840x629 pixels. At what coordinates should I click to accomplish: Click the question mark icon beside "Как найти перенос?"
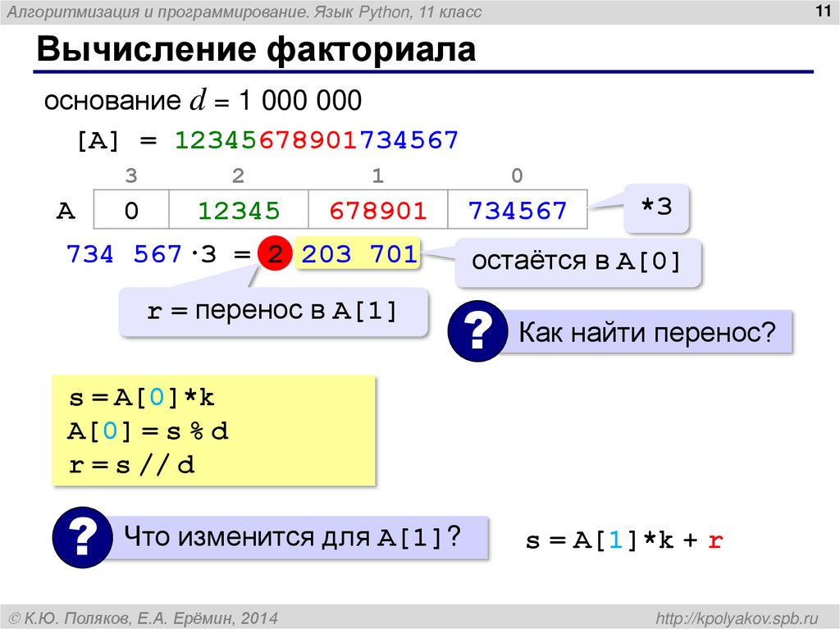[x=477, y=332]
